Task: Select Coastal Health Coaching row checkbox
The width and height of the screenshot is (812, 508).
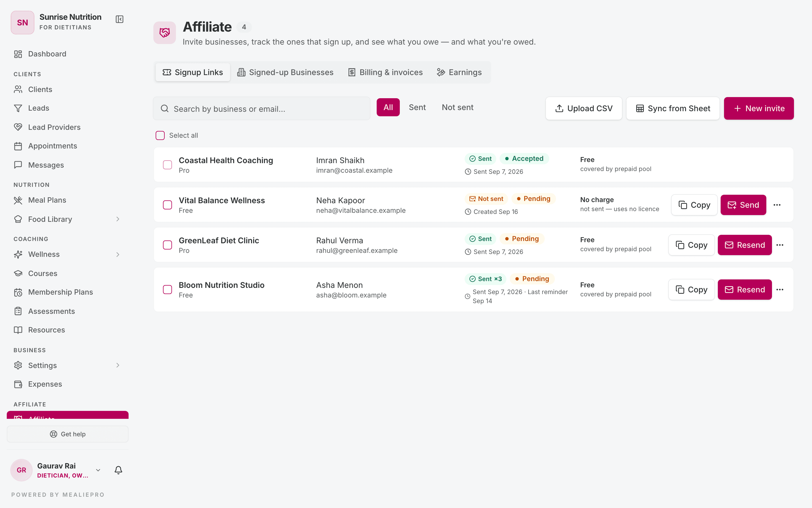Action: [167, 165]
